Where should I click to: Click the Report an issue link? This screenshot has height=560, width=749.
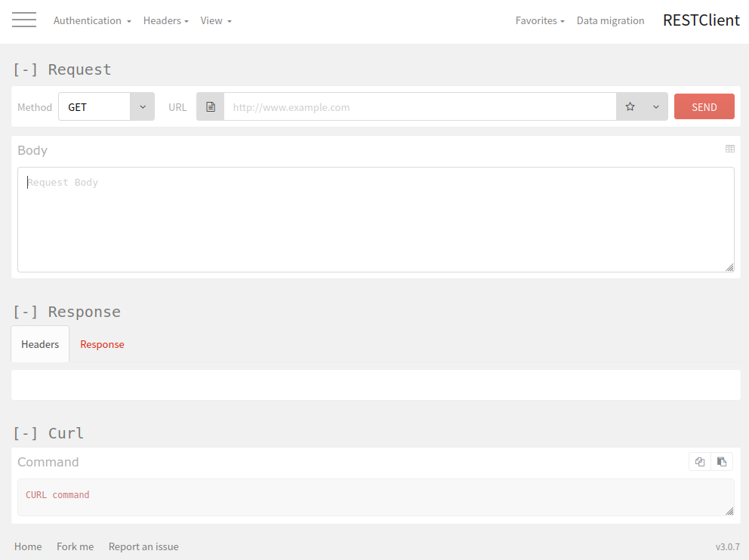(x=143, y=546)
